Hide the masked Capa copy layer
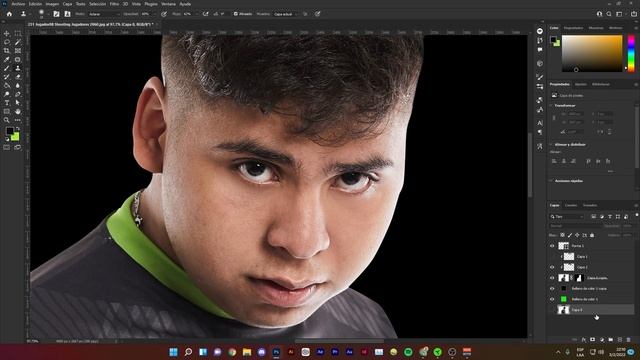 552,278
